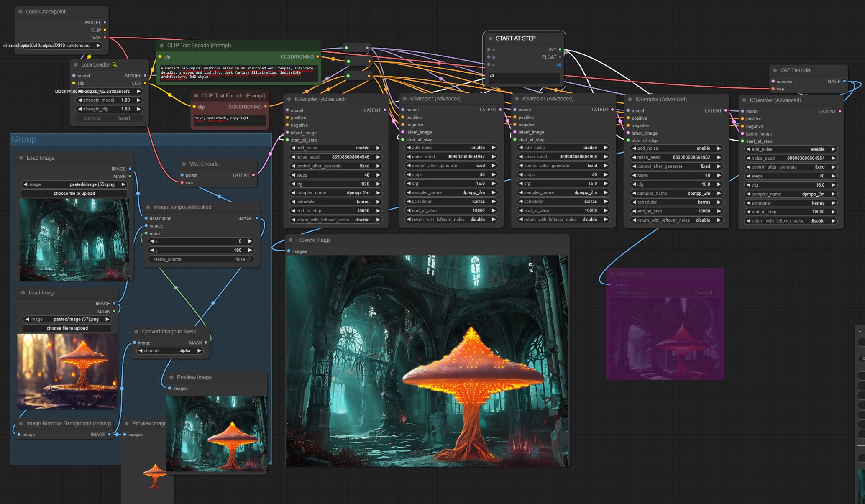Screen dimensions: 865x504
Task: Click choose file to upload under image (57).png
Action: (67, 328)
